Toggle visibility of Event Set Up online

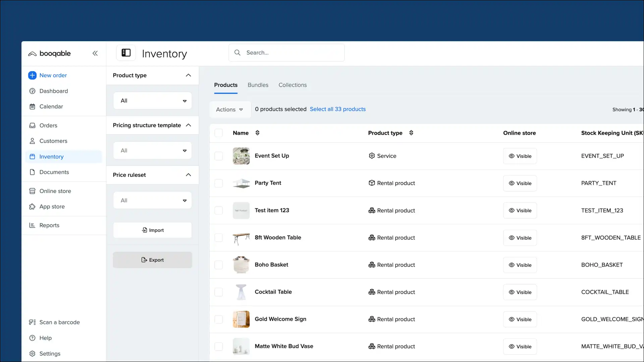pyautogui.click(x=520, y=156)
